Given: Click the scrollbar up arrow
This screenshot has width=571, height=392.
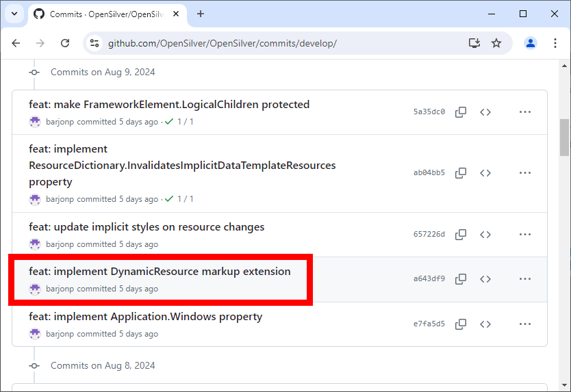Looking at the screenshot, I should coord(564,66).
